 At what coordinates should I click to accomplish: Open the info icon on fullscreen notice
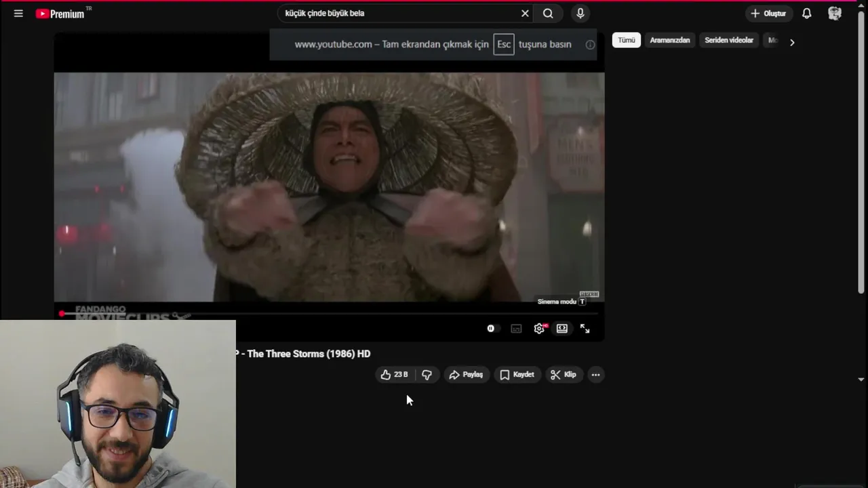point(590,45)
